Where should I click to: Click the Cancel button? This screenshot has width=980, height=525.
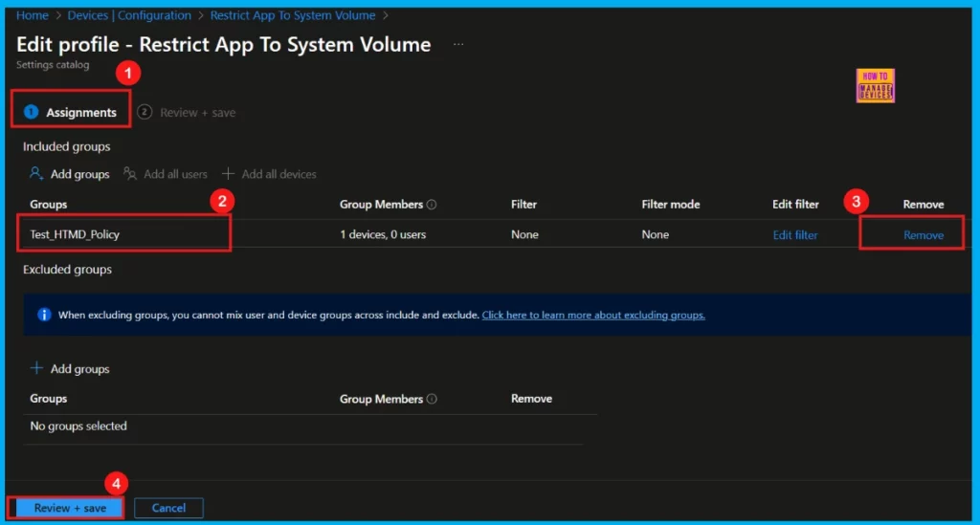pyautogui.click(x=168, y=508)
